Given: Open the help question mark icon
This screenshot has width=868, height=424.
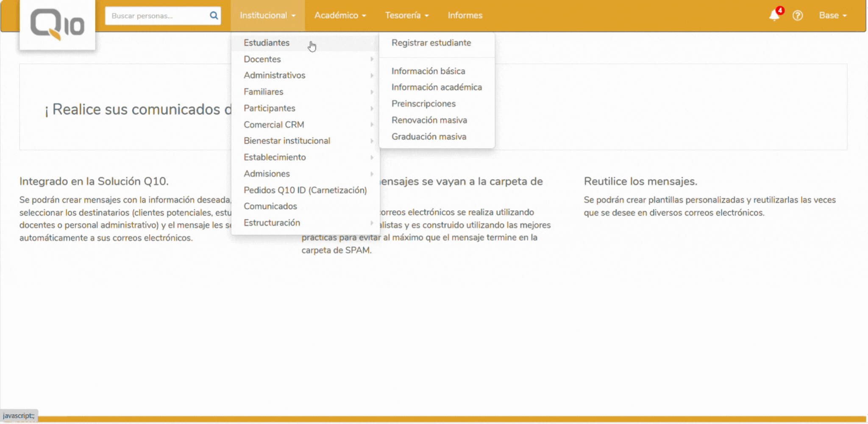Looking at the screenshot, I should click(798, 16).
